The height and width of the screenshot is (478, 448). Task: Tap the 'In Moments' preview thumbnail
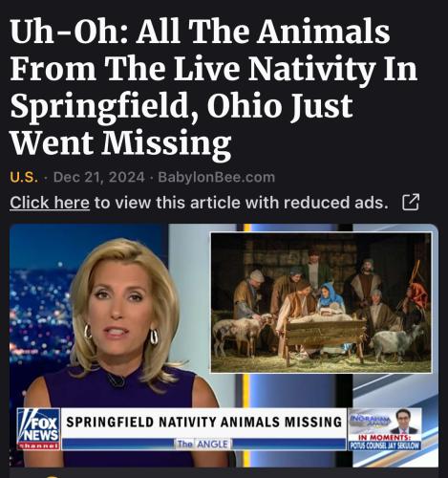tap(385, 429)
